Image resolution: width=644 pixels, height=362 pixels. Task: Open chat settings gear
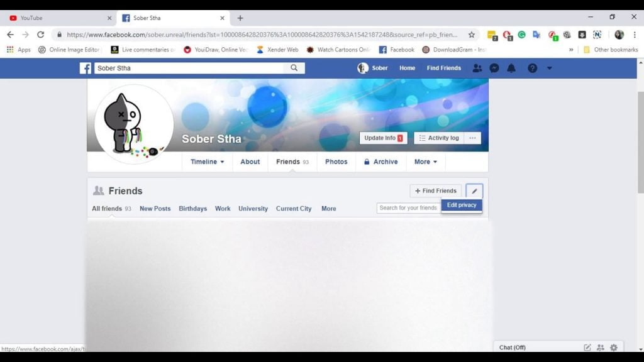click(x=614, y=348)
